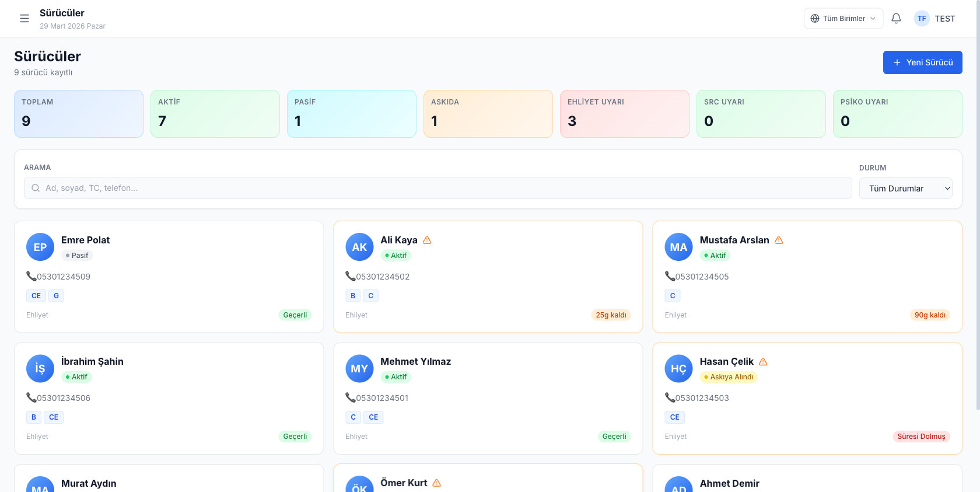Screen dimensions: 980x492
Task: Click the Yeni Sürücü button
Action: [x=922, y=62]
